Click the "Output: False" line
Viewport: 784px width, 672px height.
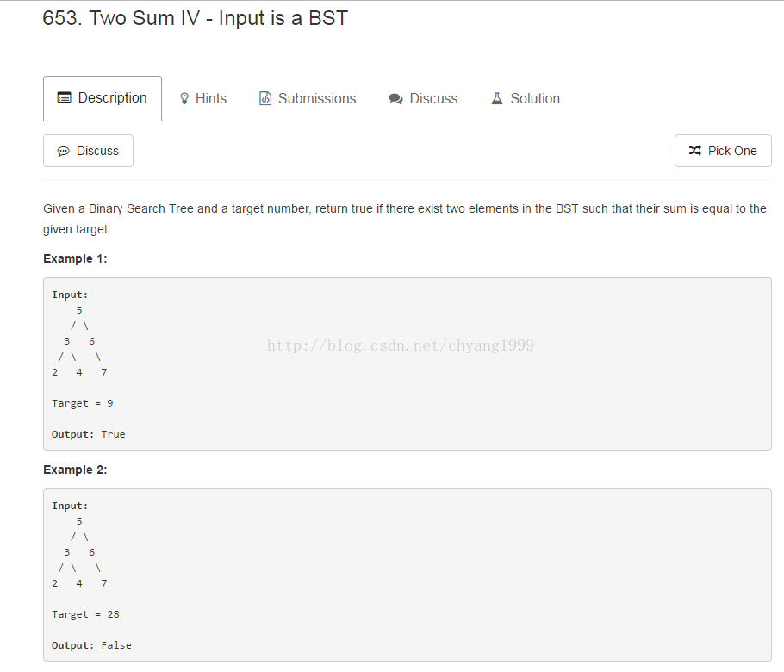(x=91, y=645)
